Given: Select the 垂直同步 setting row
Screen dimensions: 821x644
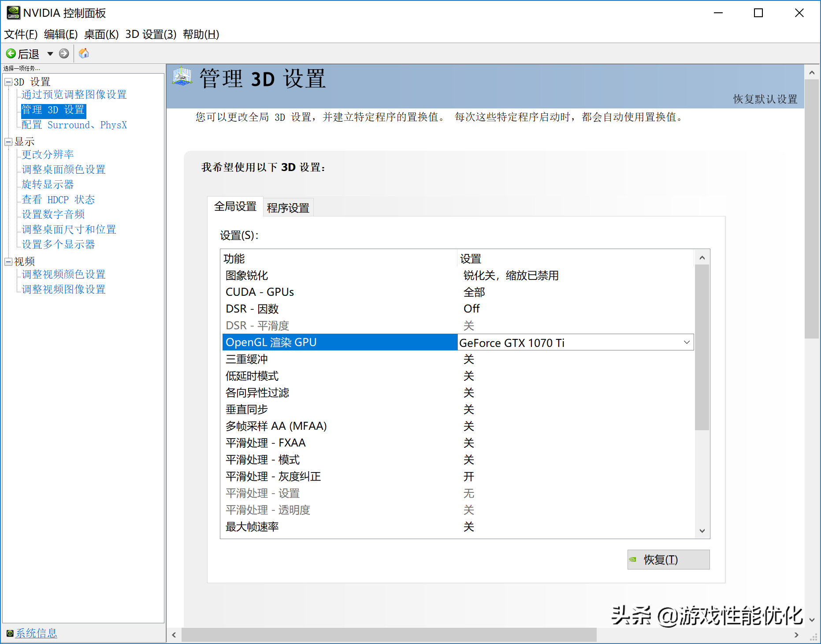Looking at the screenshot, I should pyautogui.click(x=247, y=409).
